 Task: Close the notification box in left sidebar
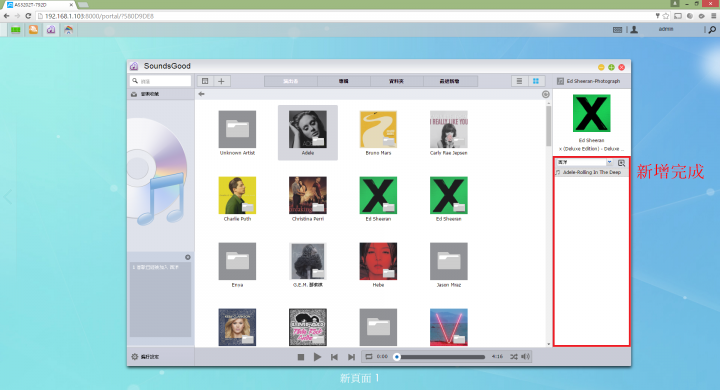(188, 257)
